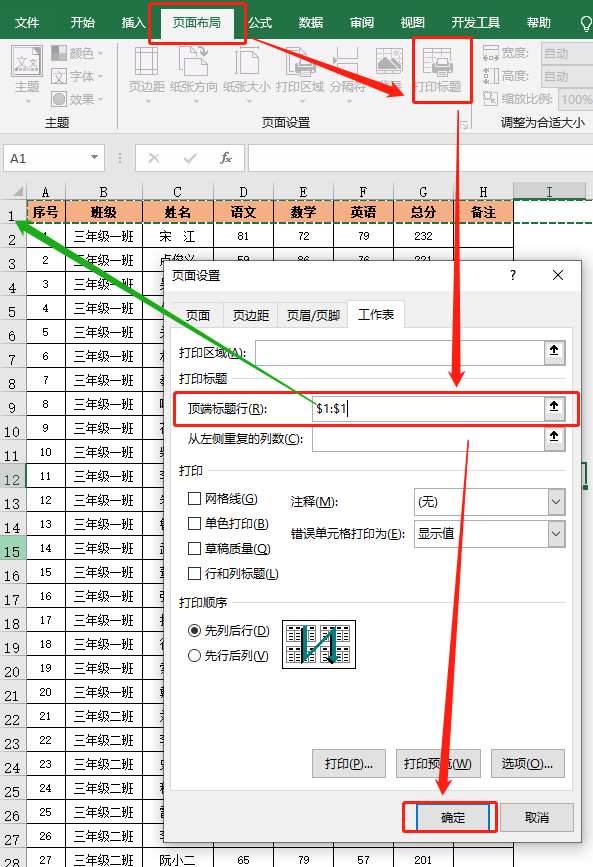Screen dimensions: 593x867
Task: Click the 打印(P)... button
Action: [348, 764]
